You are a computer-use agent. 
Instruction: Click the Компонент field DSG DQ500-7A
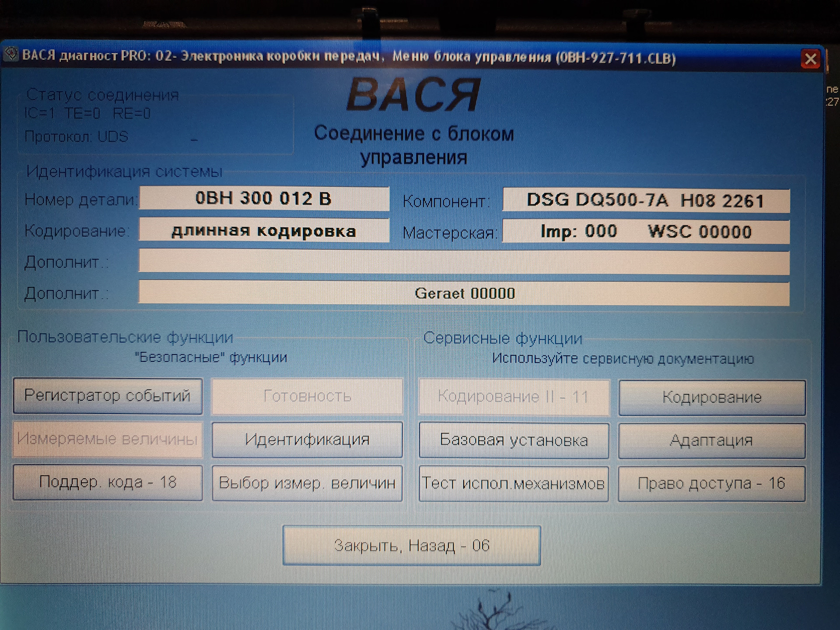pyautogui.click(x=646, y=201)
